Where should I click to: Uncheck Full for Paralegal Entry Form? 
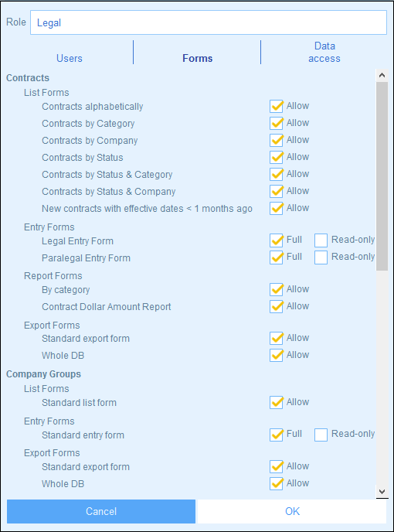(277, 257)
